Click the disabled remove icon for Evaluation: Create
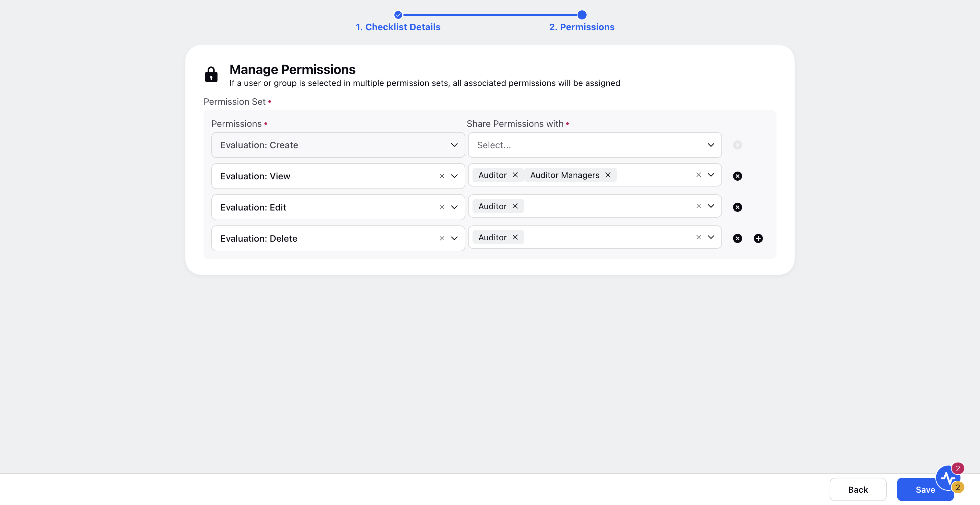This screenshot has width=980, height=505. point(737,145)
